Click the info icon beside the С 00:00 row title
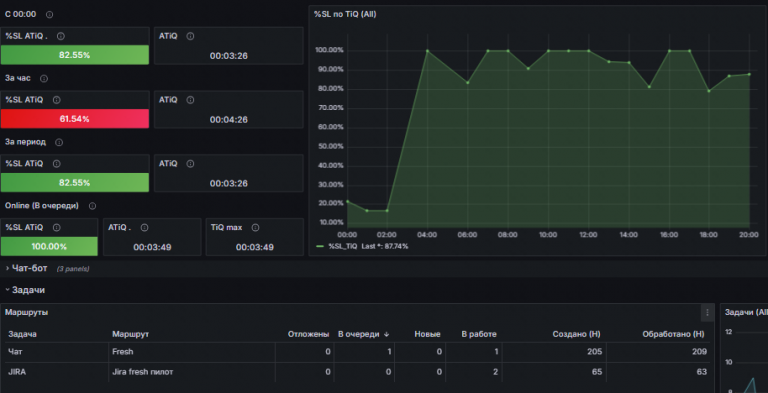The width and height of the screenshot is (768, 393). pos(49,15)
